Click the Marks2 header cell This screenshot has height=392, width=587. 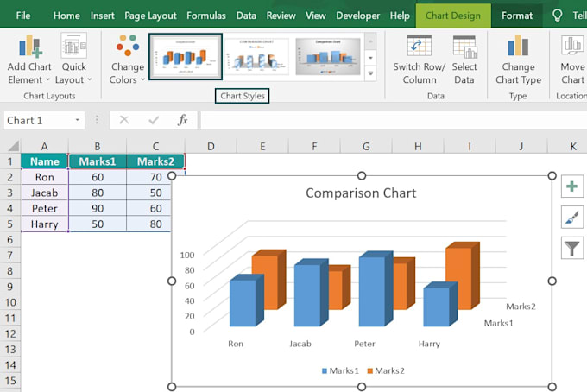155,161
